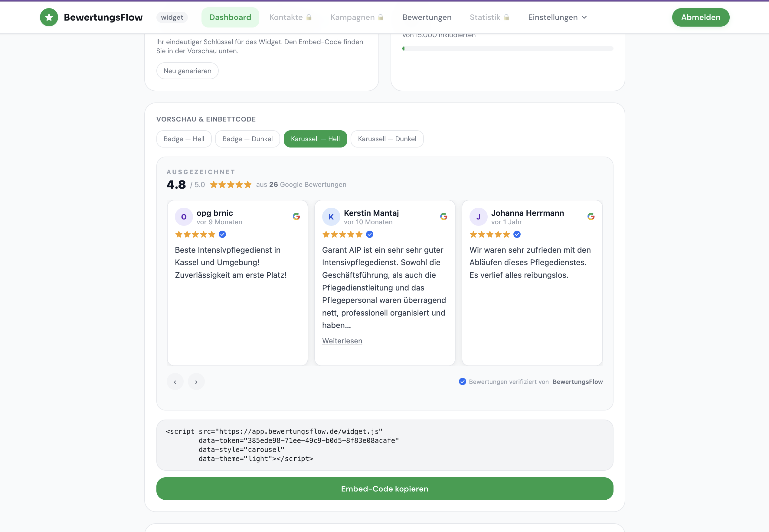The width and height of the screenshot is (769, 532).
Task: Switch to the Bewertungen page
Action: [427, 17]
